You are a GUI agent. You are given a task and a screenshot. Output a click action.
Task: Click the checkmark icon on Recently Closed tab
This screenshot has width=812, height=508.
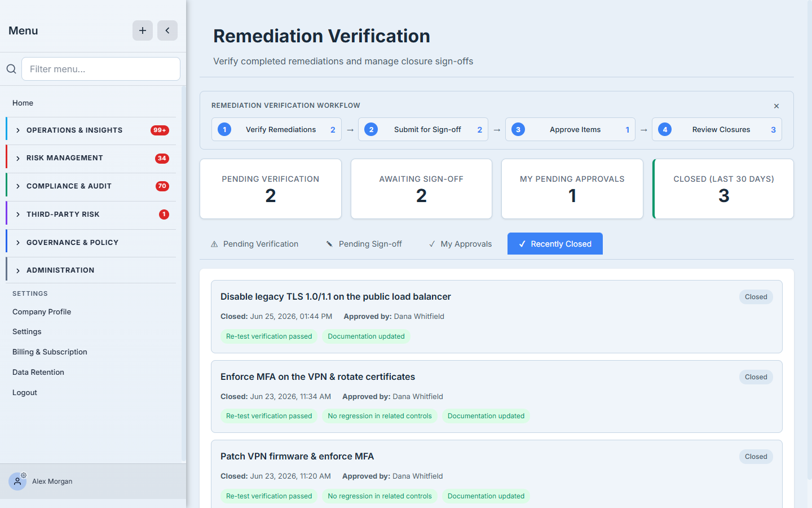pyautogui.click(x=522, y=244)
